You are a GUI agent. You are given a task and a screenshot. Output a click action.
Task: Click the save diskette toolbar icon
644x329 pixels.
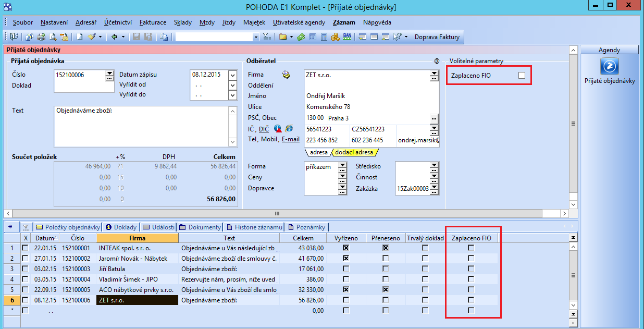[137, 37]
